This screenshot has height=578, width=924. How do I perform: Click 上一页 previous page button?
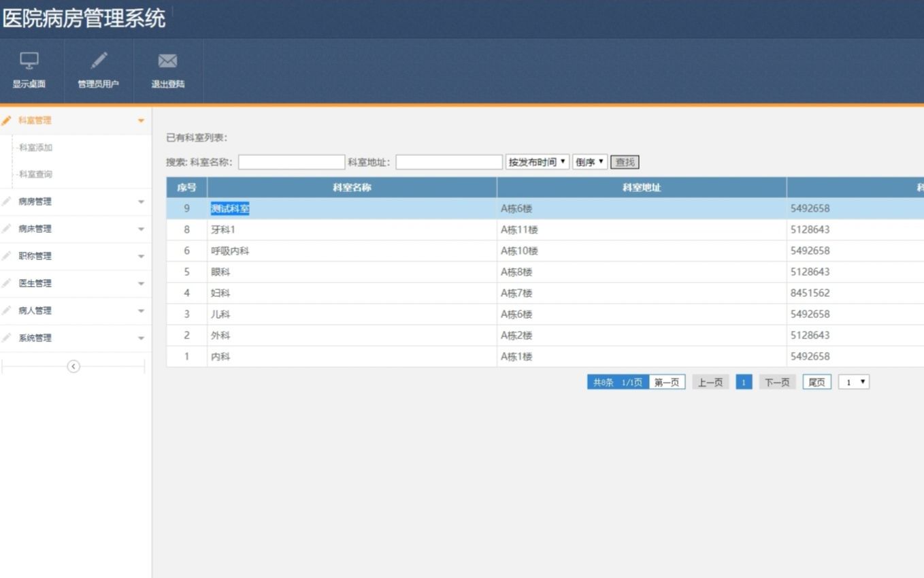(x=710, y=383)
